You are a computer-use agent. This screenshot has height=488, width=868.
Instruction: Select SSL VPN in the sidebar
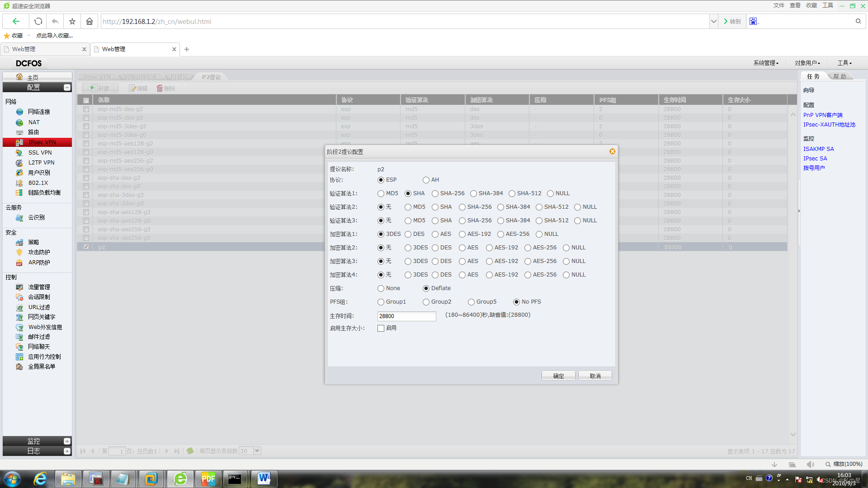pos(40,152)
